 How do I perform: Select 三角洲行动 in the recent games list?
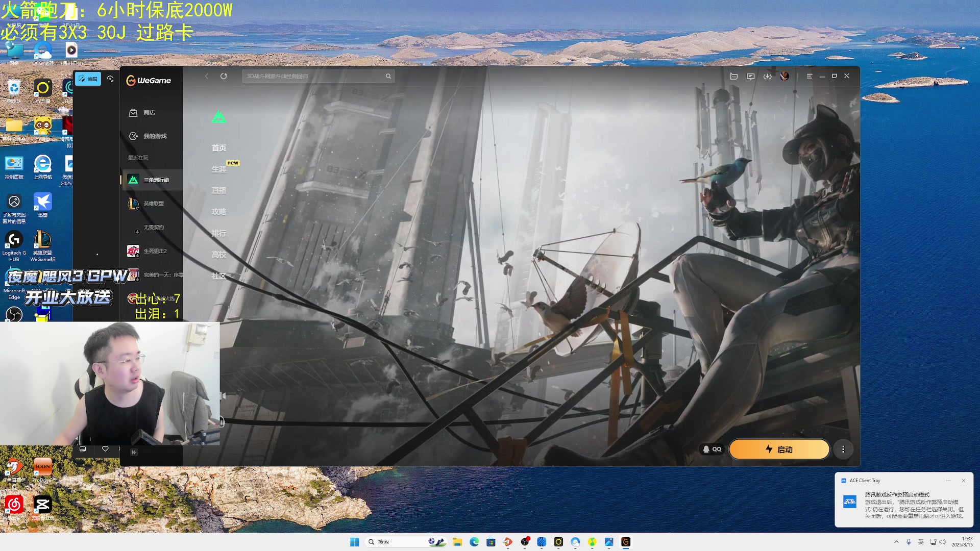pyautogui.click(x=152, y=180)
